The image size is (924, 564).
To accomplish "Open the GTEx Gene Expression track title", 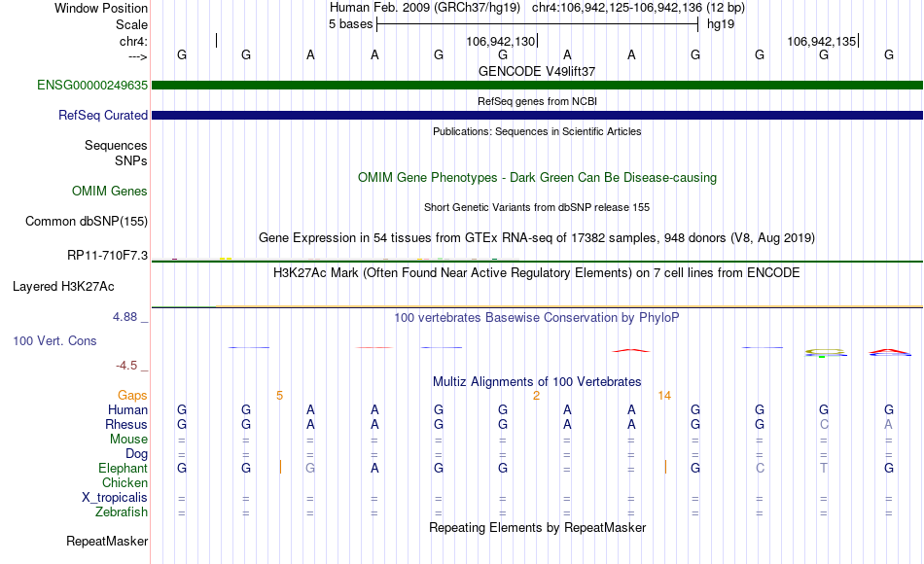I will (537, 237).
